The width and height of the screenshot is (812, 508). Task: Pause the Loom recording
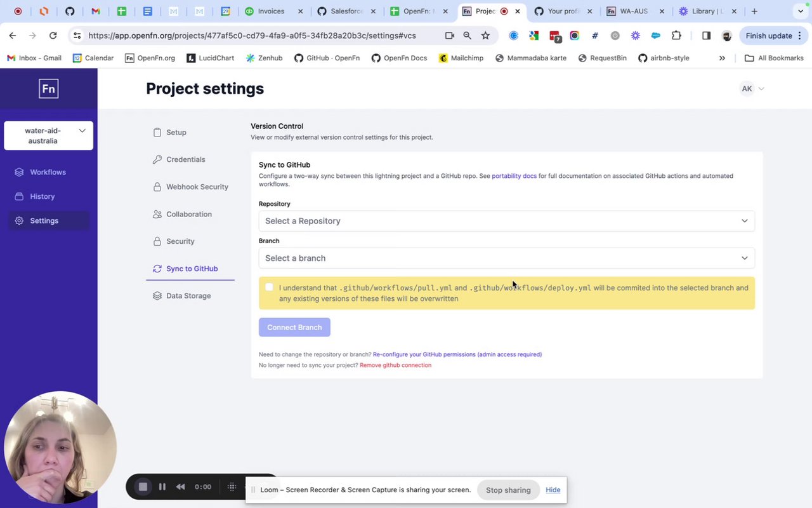[x=162, y=487]
